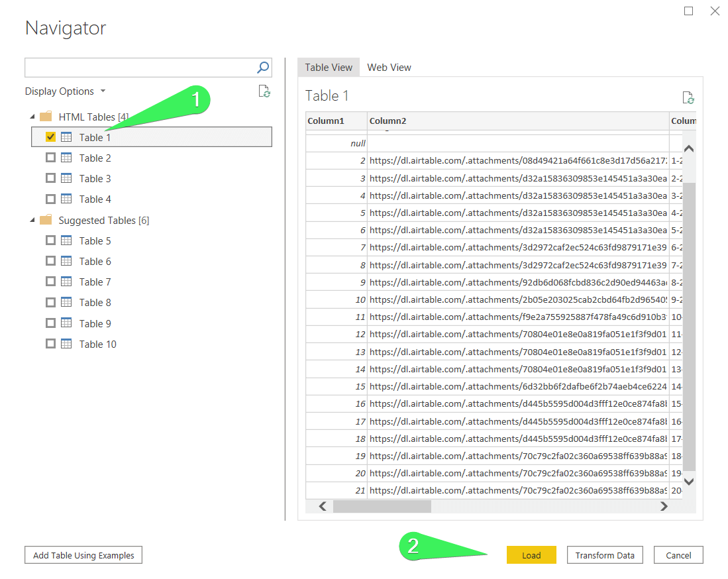
Task: Click the yellow Load button
Action: click(x=531, y=555)
